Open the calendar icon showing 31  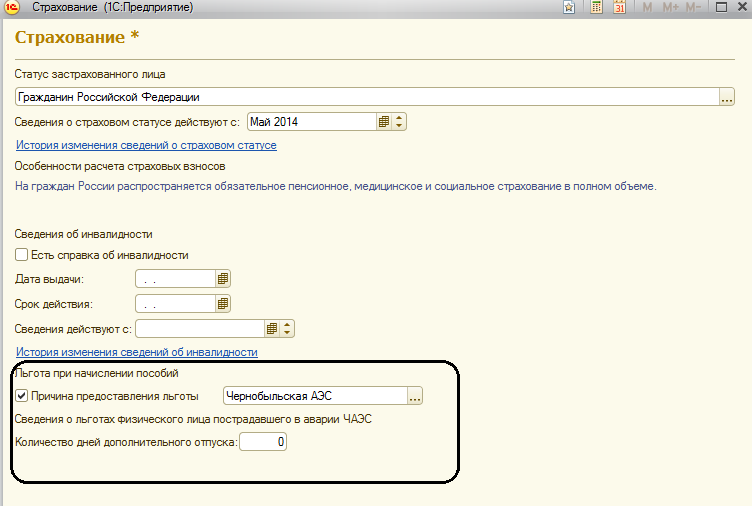(620, 7)
